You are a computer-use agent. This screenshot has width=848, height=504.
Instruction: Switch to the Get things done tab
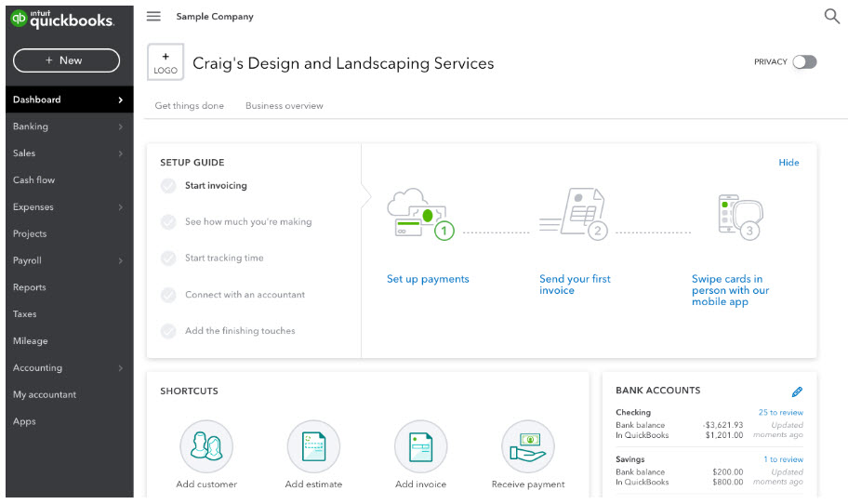click(190, 105)
